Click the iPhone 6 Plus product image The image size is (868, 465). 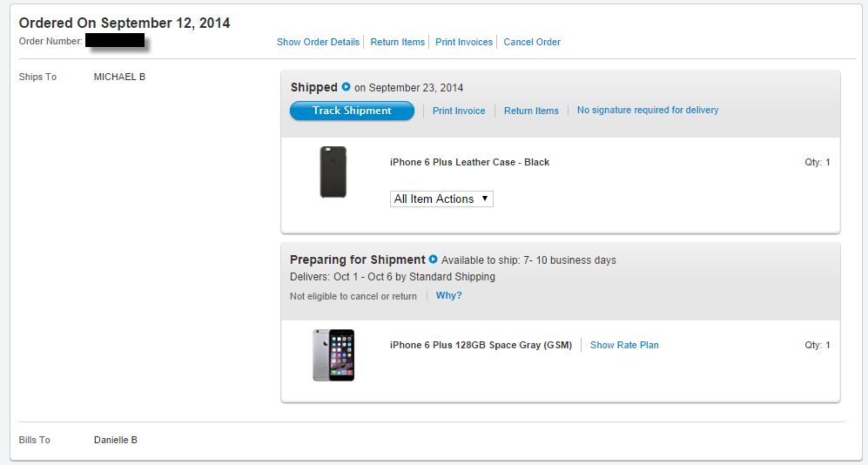pyautogui.click(x=333, y=354)
